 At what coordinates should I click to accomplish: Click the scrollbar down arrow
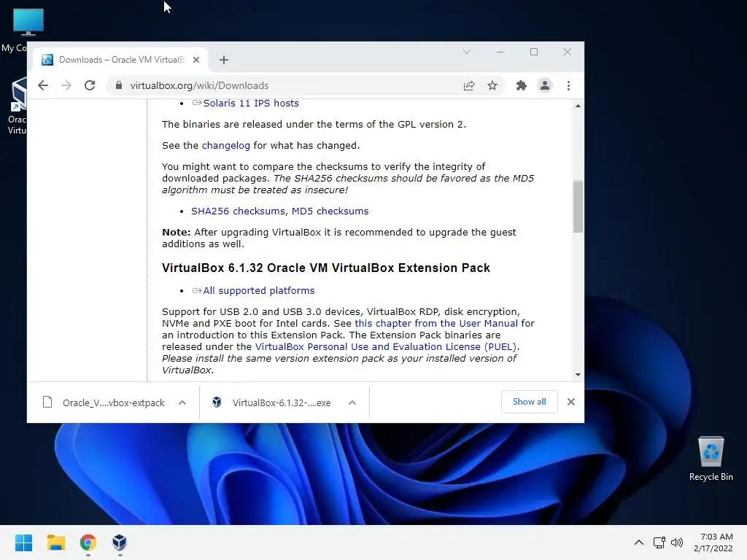[x=578, y=375]
